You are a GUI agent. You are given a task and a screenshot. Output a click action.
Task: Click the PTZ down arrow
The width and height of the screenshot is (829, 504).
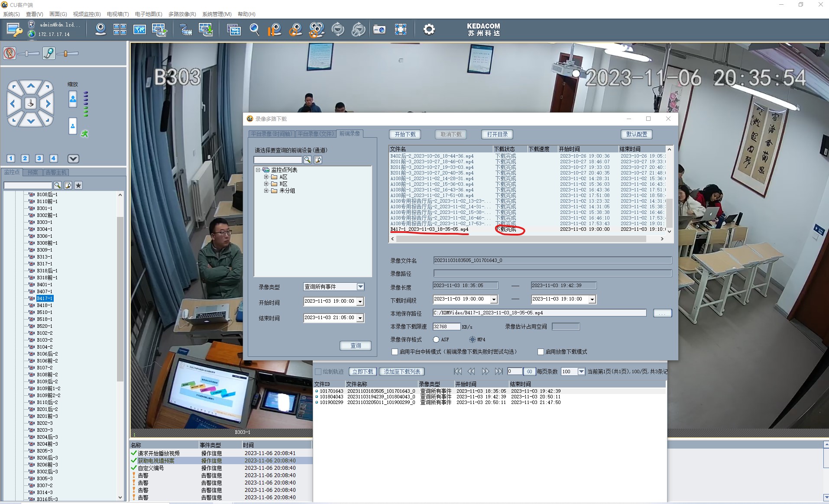31,121
